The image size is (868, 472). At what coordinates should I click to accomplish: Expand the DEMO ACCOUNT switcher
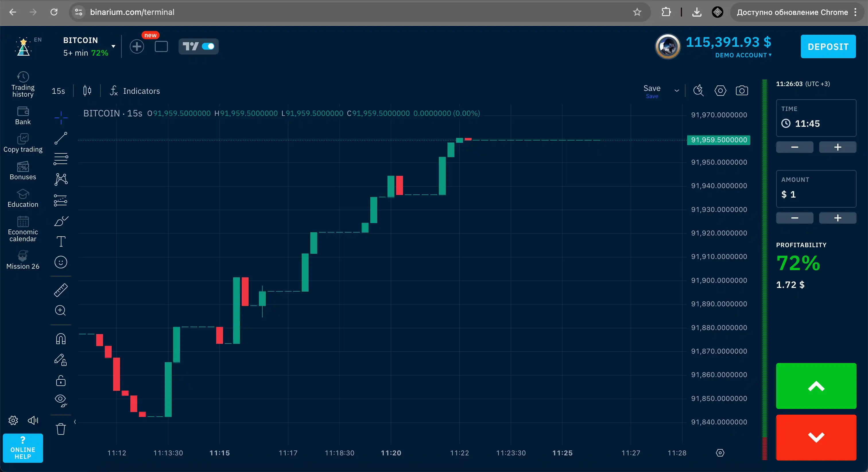click(x=743, y=55)
